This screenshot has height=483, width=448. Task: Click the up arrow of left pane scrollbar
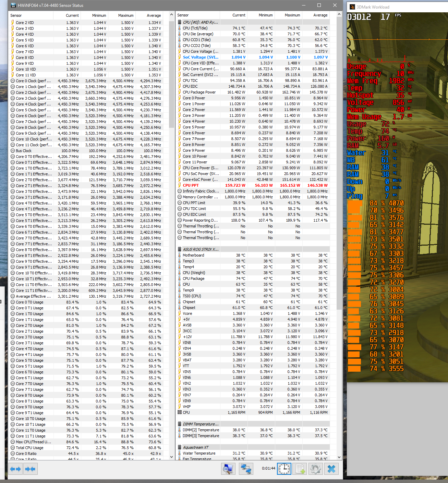click(172, 15)
